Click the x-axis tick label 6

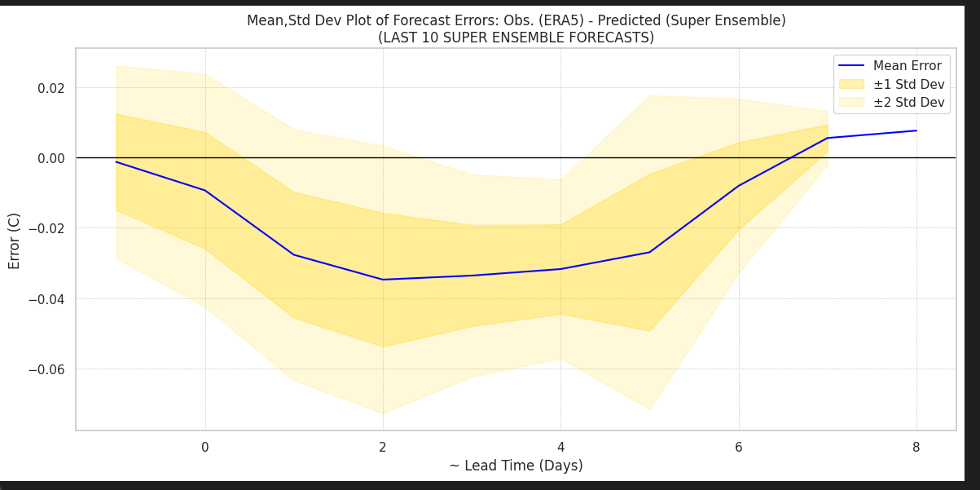click(x=738, y=447)
